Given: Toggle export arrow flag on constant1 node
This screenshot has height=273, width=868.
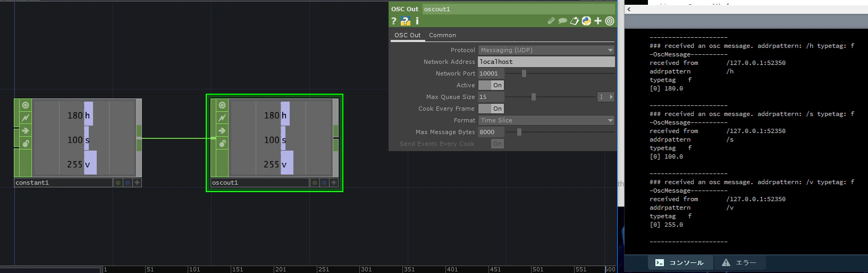Looking at the screenshot, I should (x=26, y=131).
